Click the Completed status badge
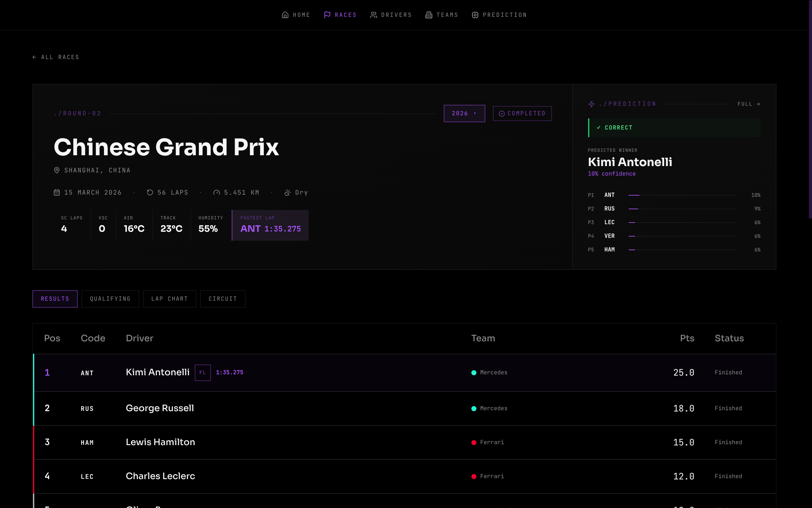 click(522, 114)
